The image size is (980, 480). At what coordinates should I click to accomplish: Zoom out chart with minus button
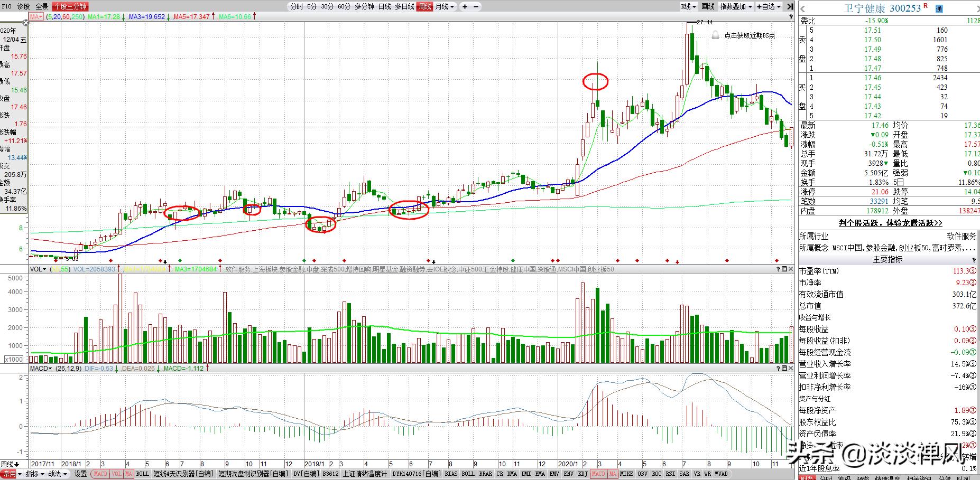point(476,6)
